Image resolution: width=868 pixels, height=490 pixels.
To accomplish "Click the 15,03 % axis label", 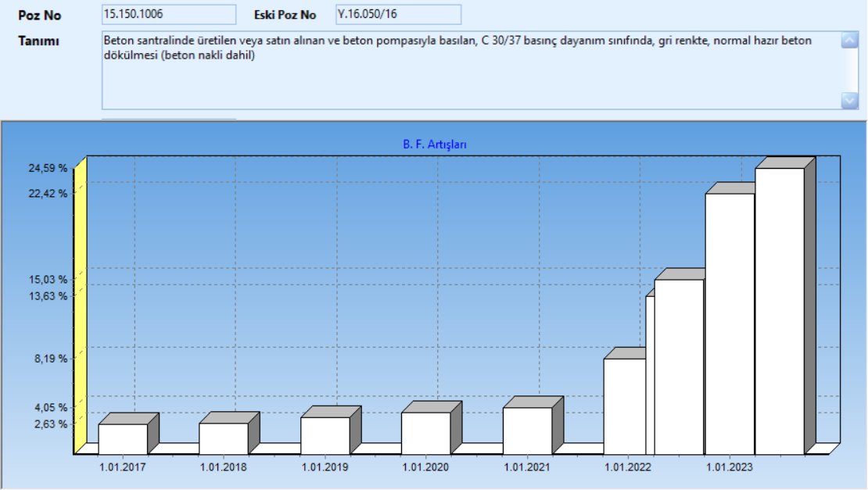I will click(x=48, y=280).
